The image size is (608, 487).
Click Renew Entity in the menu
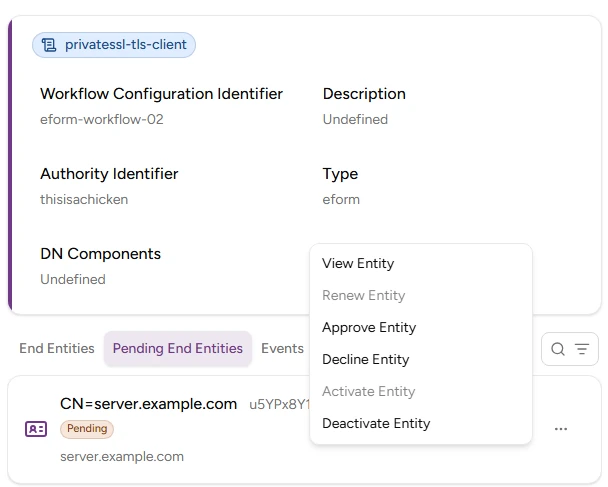[x=363, y=295]
